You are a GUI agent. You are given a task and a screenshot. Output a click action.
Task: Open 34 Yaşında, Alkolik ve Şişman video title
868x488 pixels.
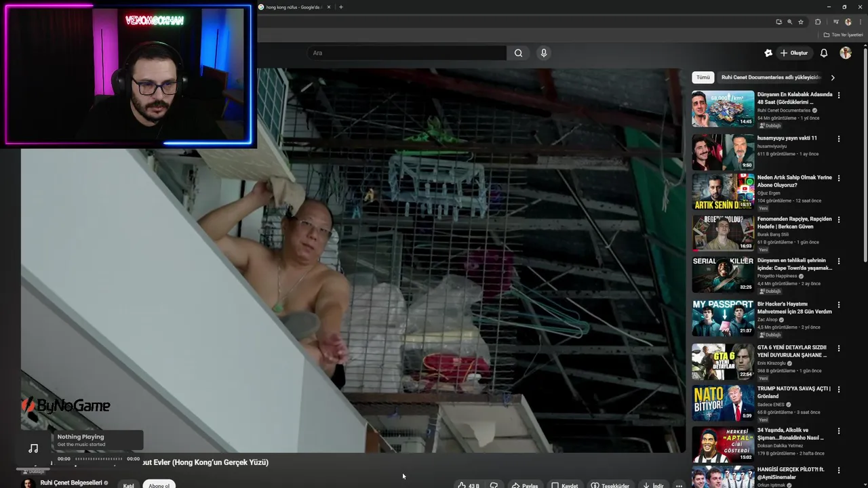click(x=791, y=434)
